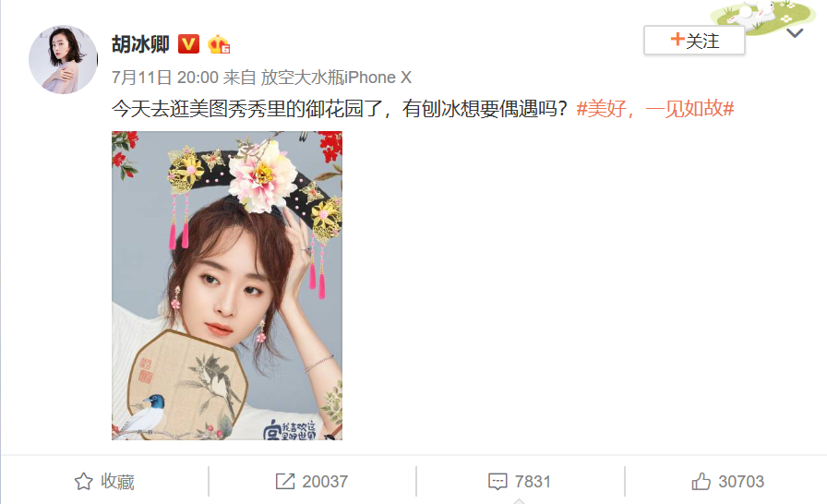The width and height of the screenshot is (827, 504).
Task: Click the repost share arrow icon
Action: click(x=285, y=481)
